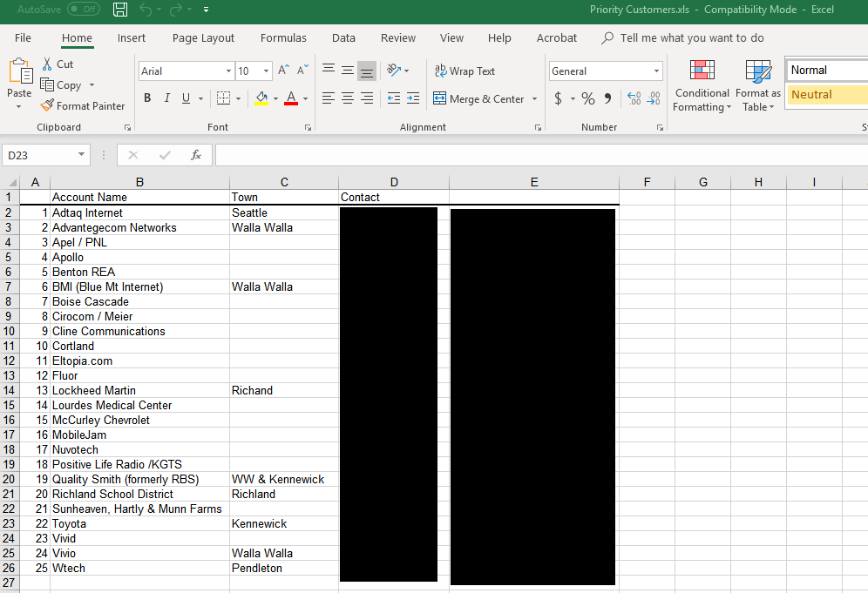Click the Name Box showing D23
Screen dimensions: 868x593
tap(45, 156)
